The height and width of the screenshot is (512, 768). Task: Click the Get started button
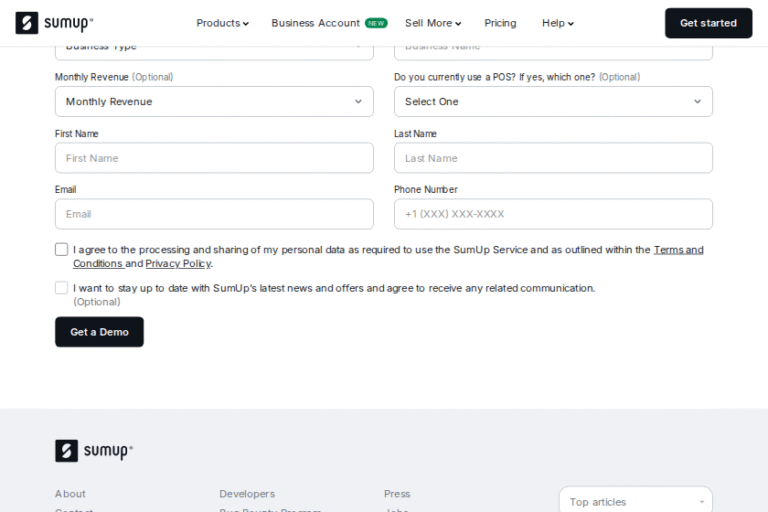tap(708, 23)
